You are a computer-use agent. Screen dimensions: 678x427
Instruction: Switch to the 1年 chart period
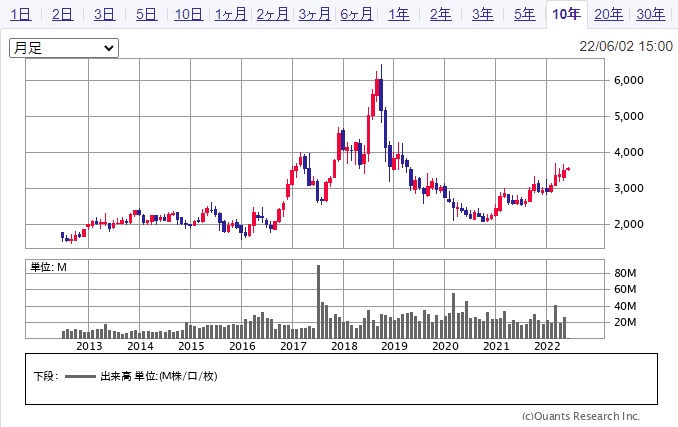398,14
